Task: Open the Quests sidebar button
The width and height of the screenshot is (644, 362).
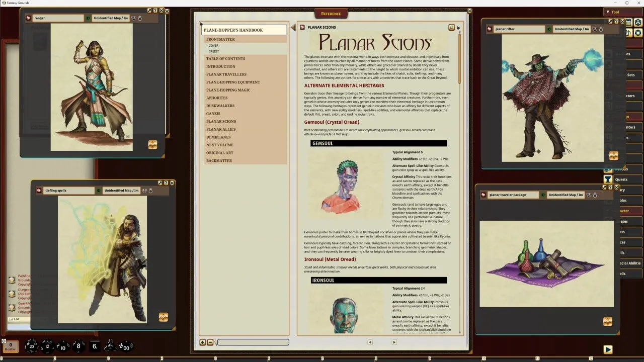Action: click(x=623, y=179)
